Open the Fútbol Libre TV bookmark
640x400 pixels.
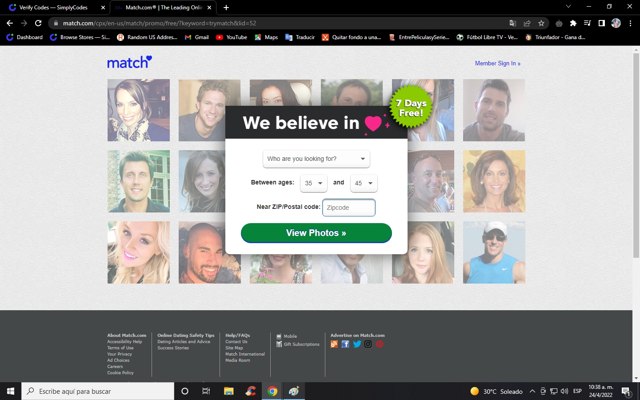coord(487,37)
